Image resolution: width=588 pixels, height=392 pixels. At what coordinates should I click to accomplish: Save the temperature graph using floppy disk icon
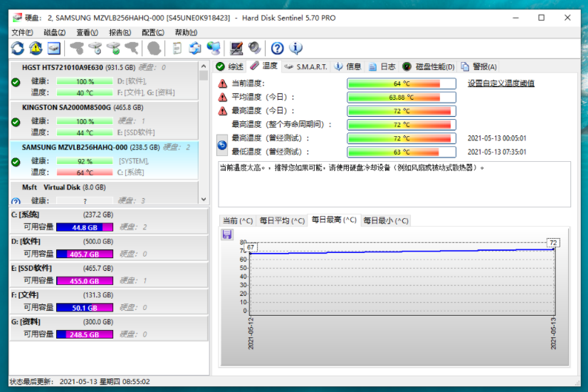[227, 234]
